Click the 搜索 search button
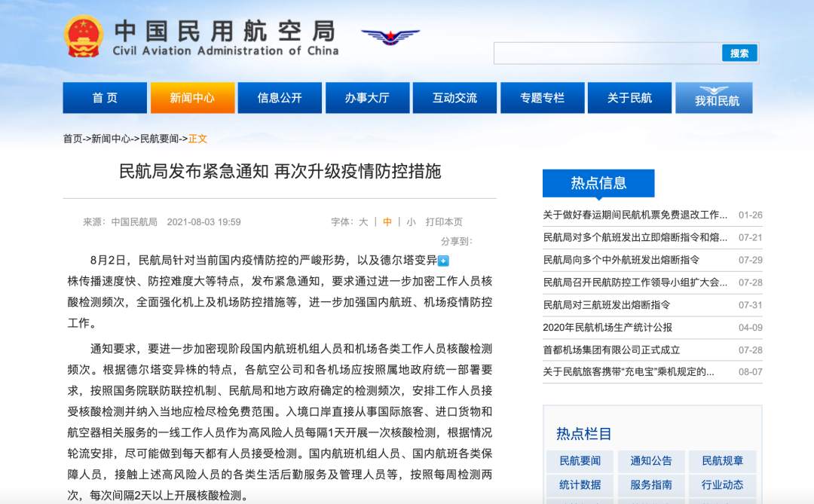This screenshot has width=814, height=504. 739,53
